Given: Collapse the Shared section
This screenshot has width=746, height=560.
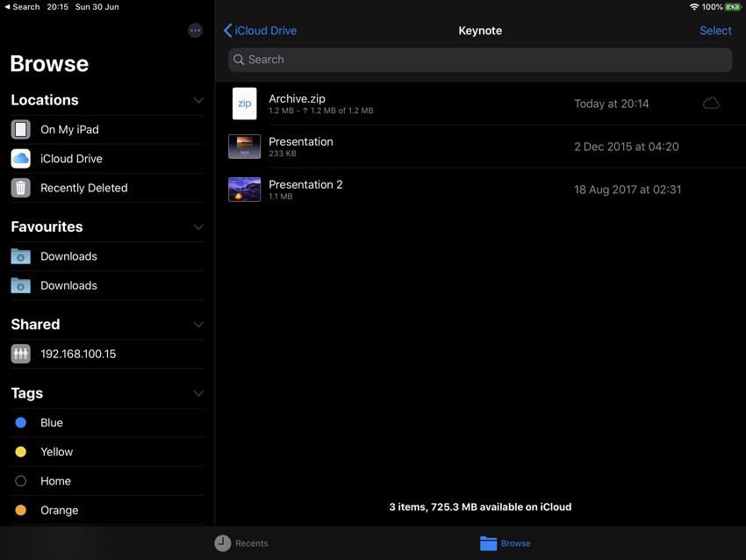Looking at the screenshot, I should pos(198,325).
